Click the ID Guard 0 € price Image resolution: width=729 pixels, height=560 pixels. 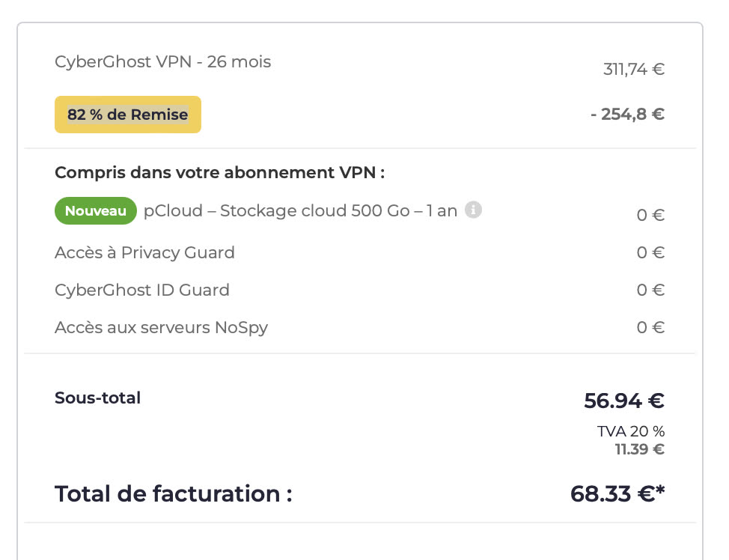click(x=650, y=290)
